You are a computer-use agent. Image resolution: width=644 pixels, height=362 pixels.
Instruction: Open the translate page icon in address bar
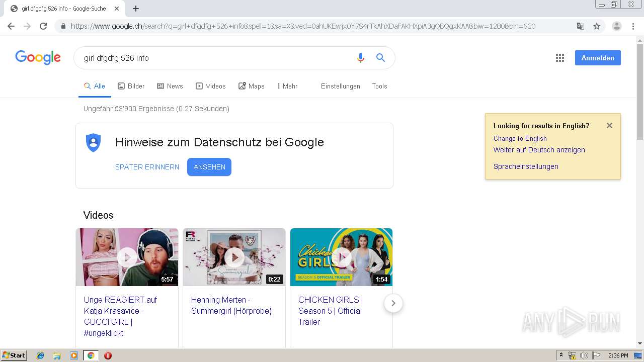(x=580, y=26)
